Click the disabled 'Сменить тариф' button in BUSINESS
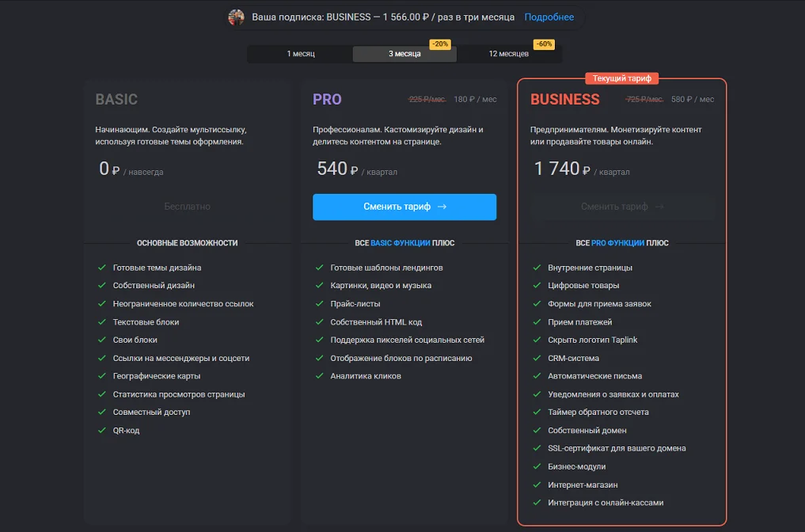The width and height of the screenshot is (805, 532). pyautogui.click(x=622, y=207)
